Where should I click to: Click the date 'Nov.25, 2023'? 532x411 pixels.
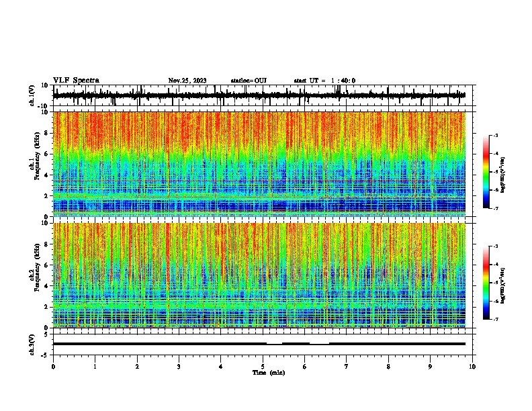click(187, 81)
